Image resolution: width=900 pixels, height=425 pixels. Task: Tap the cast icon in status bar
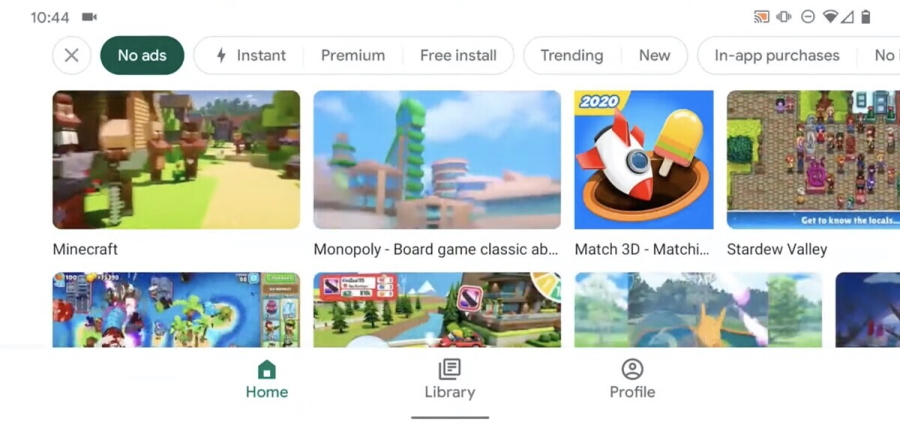point(761,17)
